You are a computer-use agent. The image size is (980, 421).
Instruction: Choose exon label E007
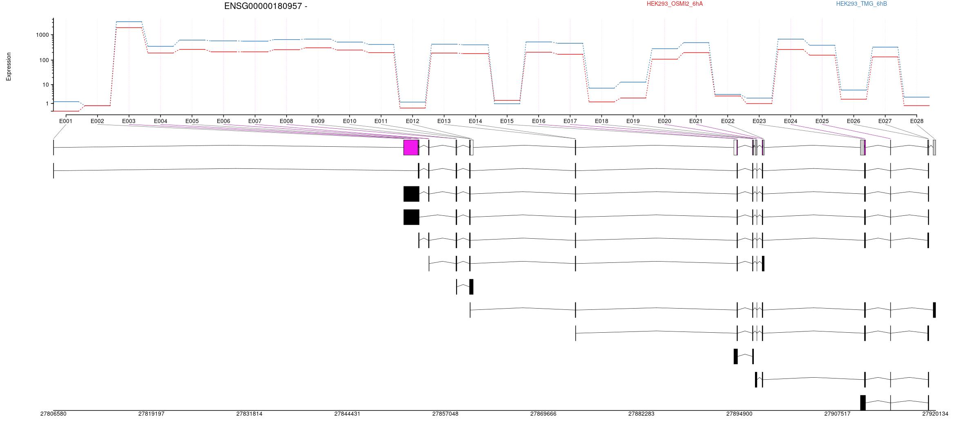(x=255, y=121)
